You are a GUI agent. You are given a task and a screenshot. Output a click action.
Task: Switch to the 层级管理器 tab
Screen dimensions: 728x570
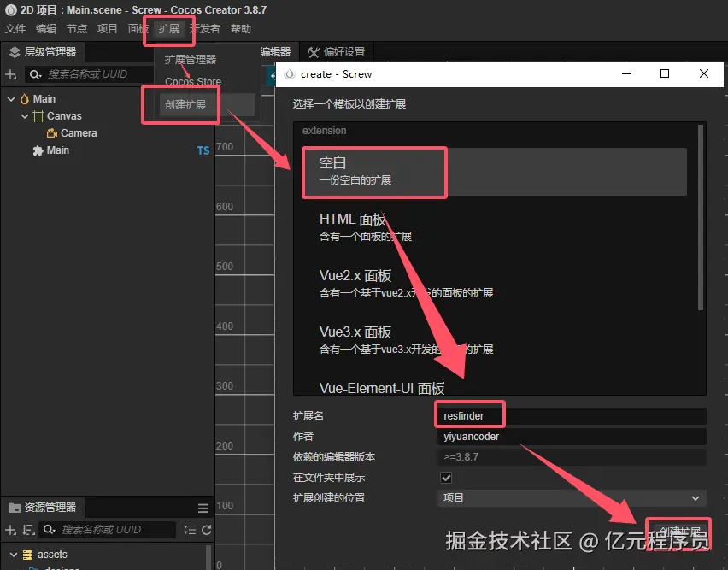pos(43,52)
